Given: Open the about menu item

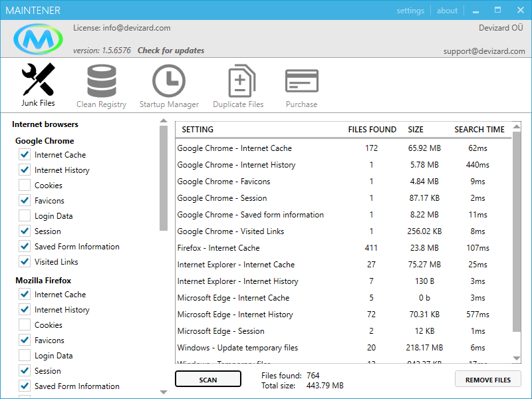Looking at the screenshot, I should tap(447, 11).
